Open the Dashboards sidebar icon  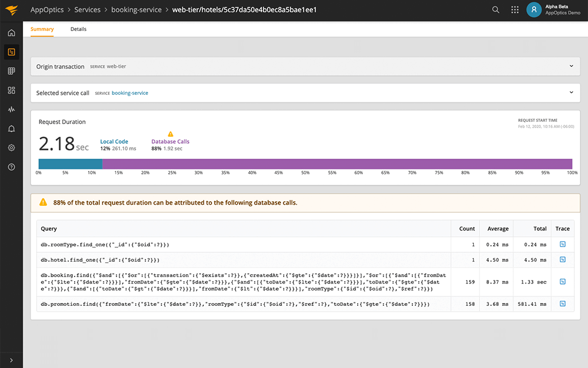tap(11, 90)
